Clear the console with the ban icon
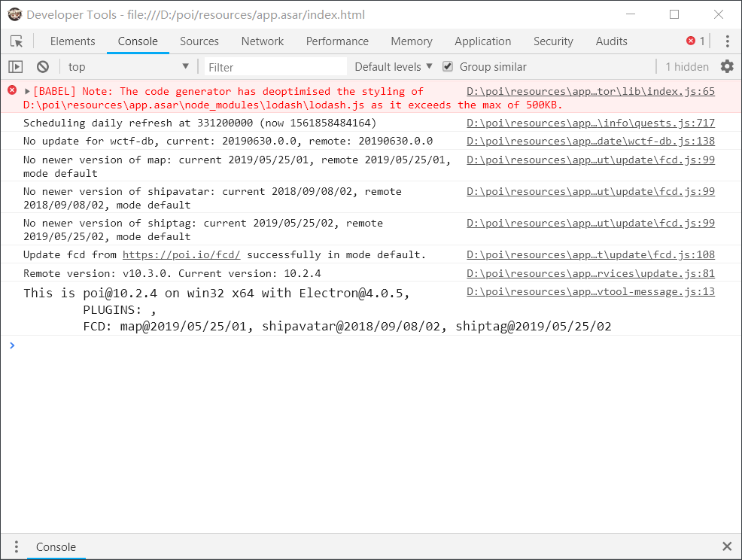The image size is (742, 560). [x=43, y=67]
